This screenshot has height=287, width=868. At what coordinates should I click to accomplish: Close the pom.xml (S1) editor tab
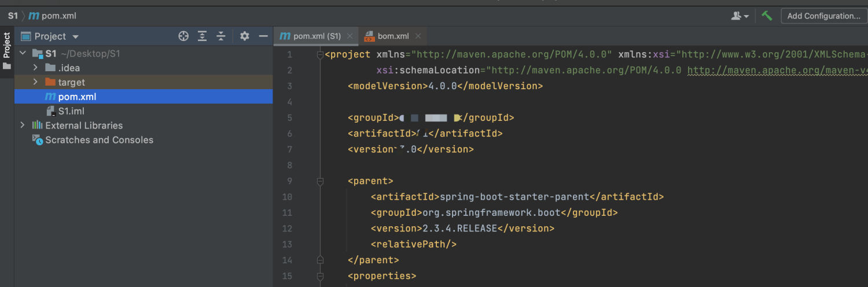pyautogui.click(x=350, y=36)
